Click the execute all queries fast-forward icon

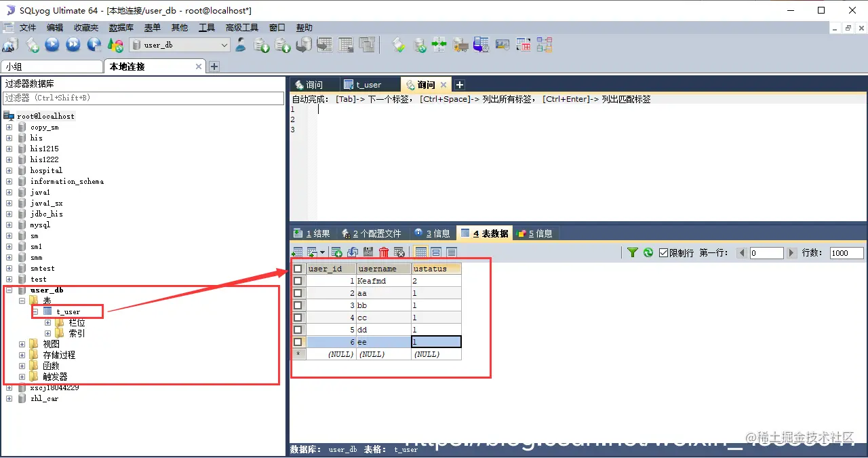point(73,45)
